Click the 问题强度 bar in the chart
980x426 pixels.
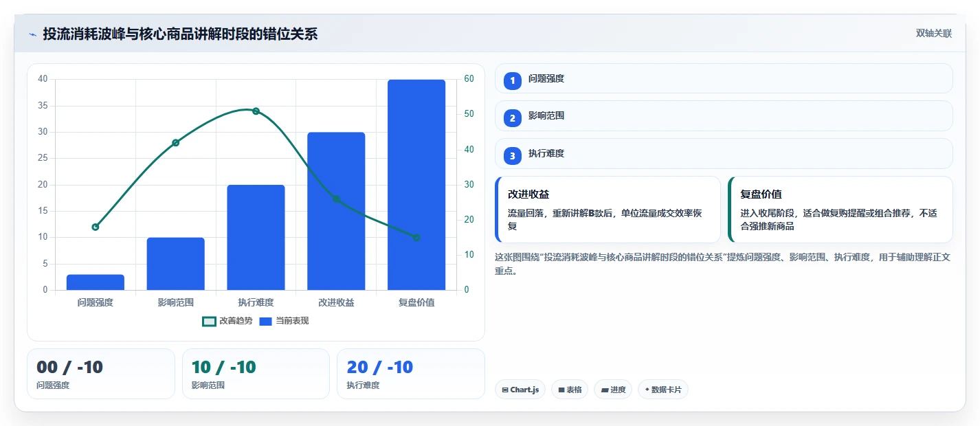click(96, 282)
